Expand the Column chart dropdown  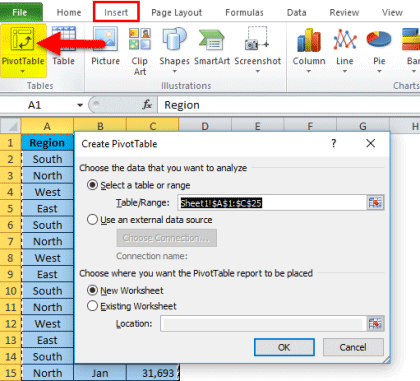pyautogui.click(x=309, y=71)
